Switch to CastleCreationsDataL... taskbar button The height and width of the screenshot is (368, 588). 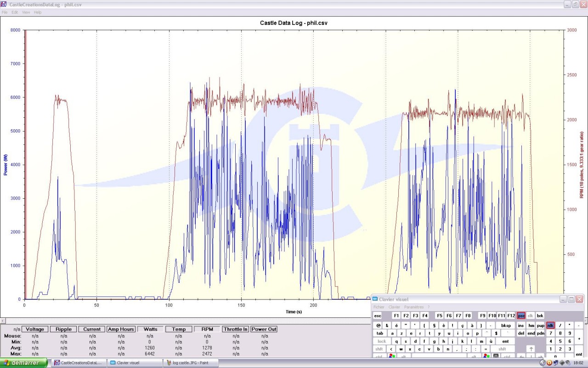(x=78, y=363)
